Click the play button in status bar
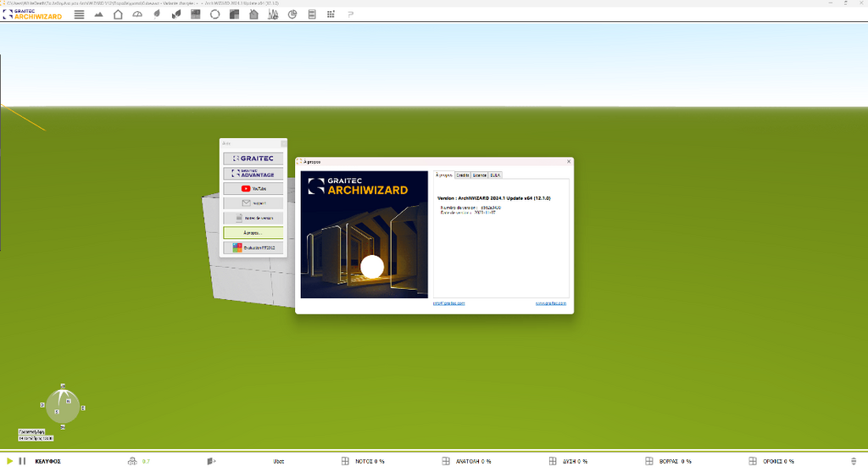868x472 pixels. click(9, 461)
